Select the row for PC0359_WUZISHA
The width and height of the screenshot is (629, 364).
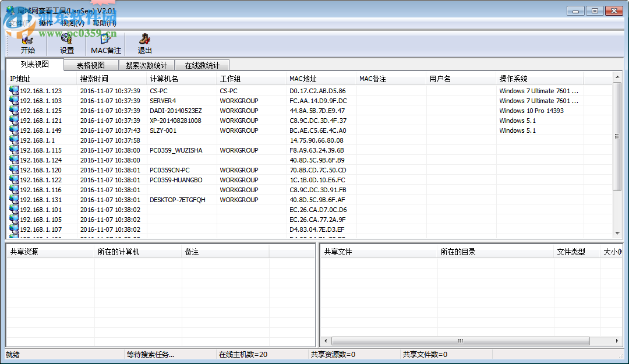tap(168, 150)
